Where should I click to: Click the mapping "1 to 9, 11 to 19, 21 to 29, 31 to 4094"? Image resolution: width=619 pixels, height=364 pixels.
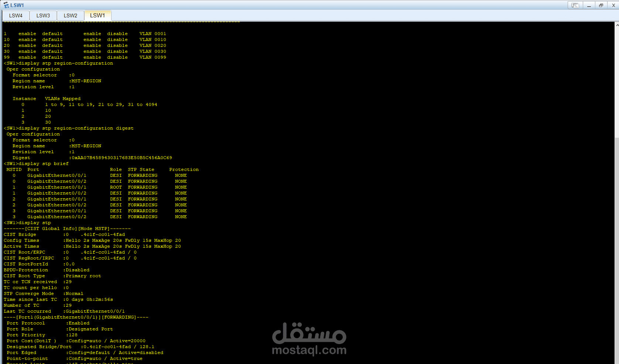(101, 104)
